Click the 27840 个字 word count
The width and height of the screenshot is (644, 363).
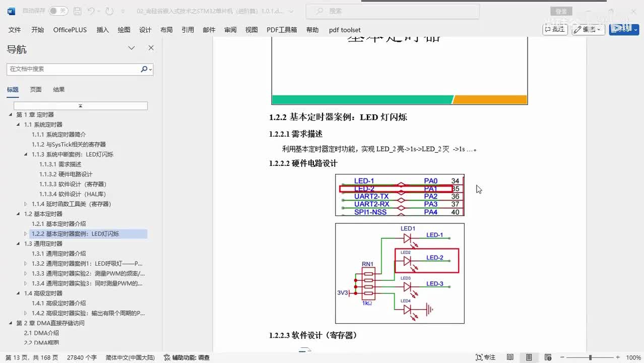pyautogui.click(x=82, y=357)
